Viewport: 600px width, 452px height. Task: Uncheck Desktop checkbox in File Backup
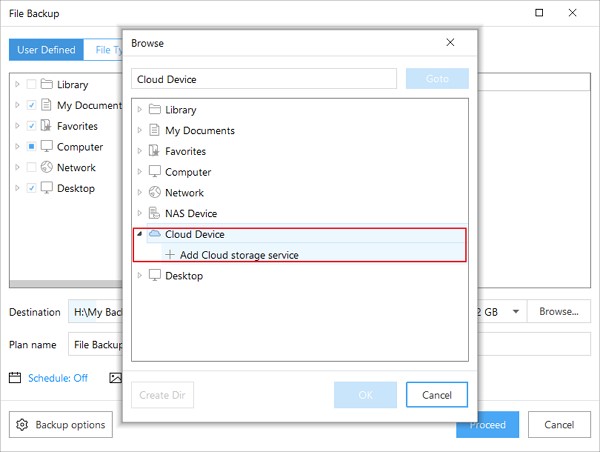pos(31,188)
